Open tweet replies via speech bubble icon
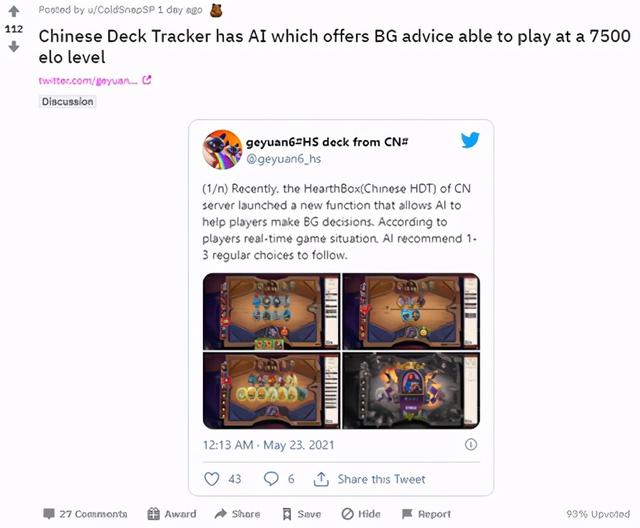The width and height of the screenshot is (640, 528). [x=271, y=478]
